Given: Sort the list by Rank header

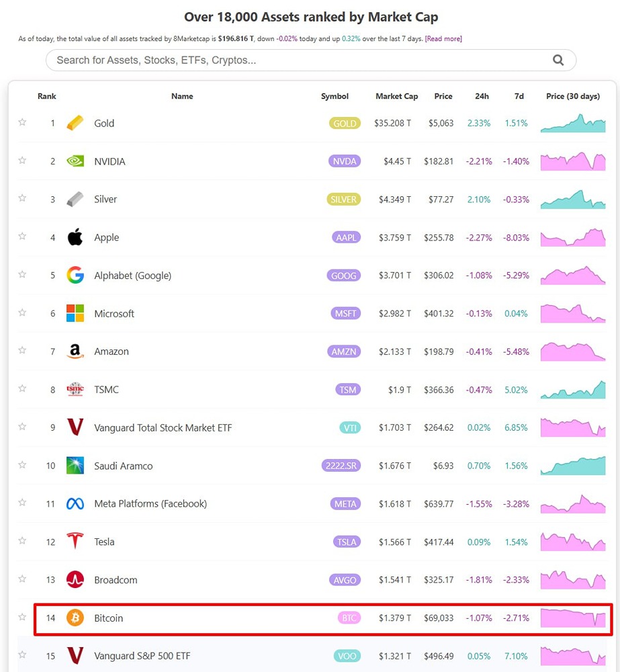Looking at the screenshot, I should 47,96.
